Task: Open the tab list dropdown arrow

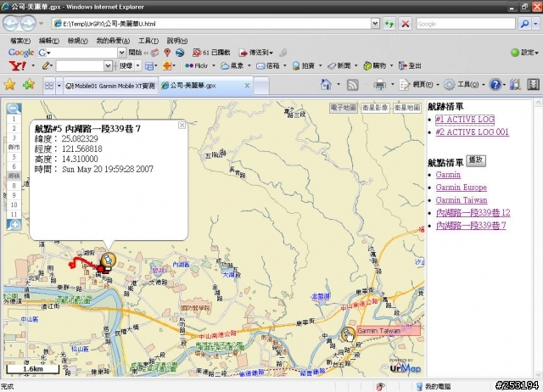Action: pyautogui.click(x=59, y=85)
